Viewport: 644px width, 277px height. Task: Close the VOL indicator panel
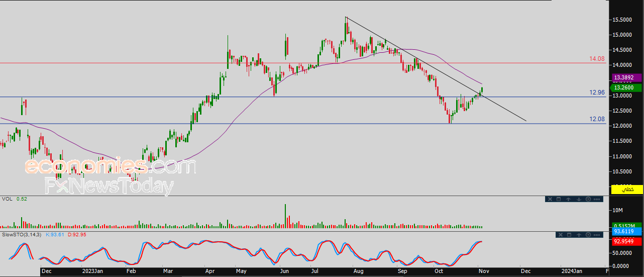tap(550, 199)
